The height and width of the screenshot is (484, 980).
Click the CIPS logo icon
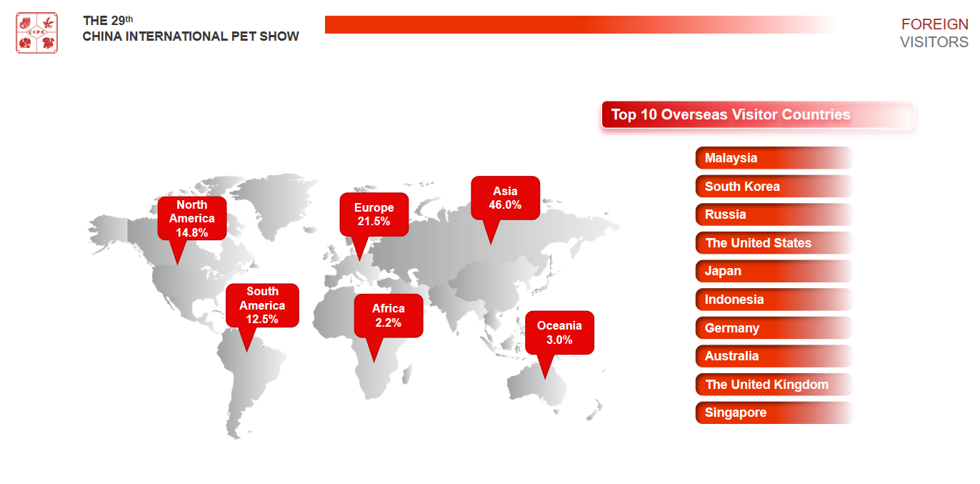tap(36, 33)
